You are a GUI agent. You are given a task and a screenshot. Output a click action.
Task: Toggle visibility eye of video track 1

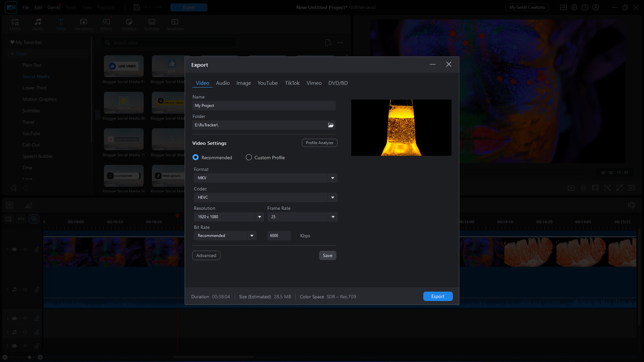tap(25, 249)
